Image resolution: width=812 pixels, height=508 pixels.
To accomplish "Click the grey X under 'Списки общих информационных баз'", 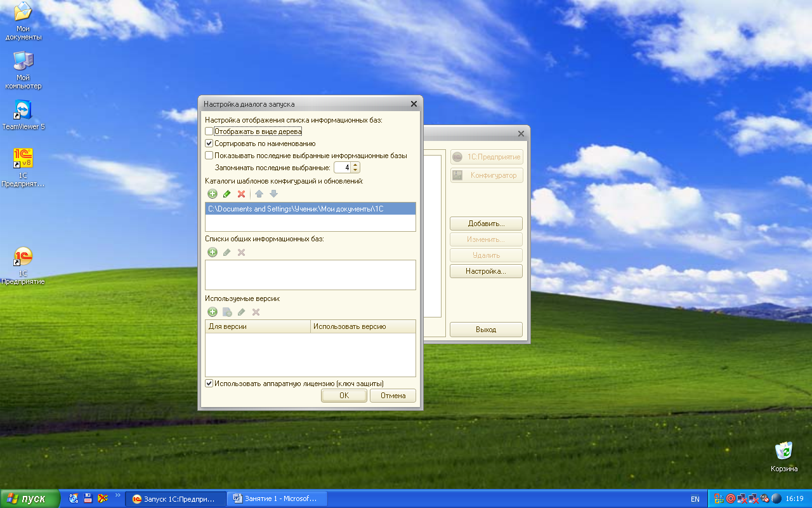I will (241, 252).
